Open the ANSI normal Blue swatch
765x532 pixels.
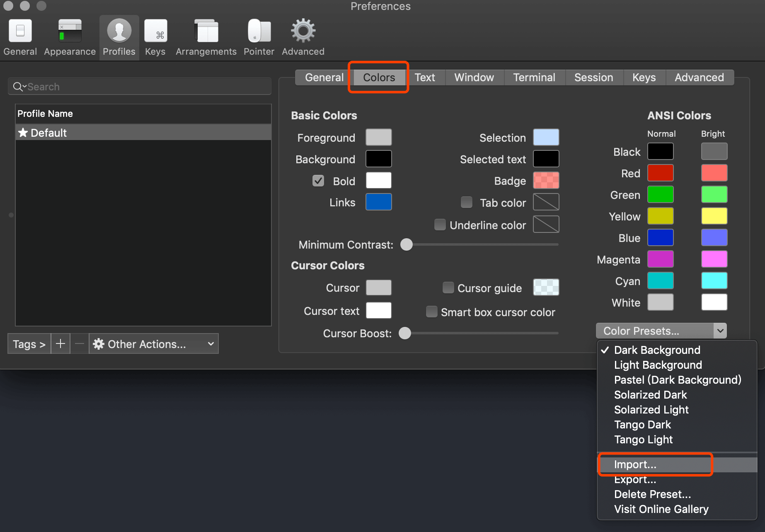pos(661,237)
